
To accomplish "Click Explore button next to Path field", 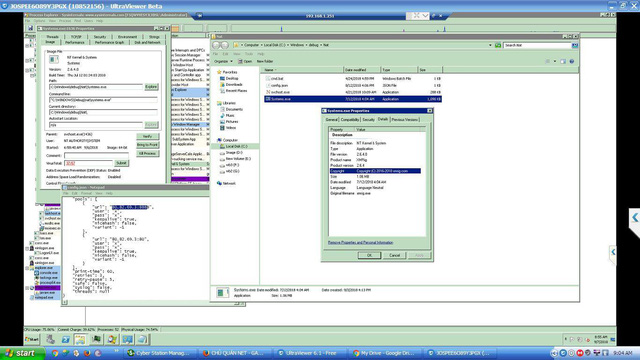I will tap(151, 87).
